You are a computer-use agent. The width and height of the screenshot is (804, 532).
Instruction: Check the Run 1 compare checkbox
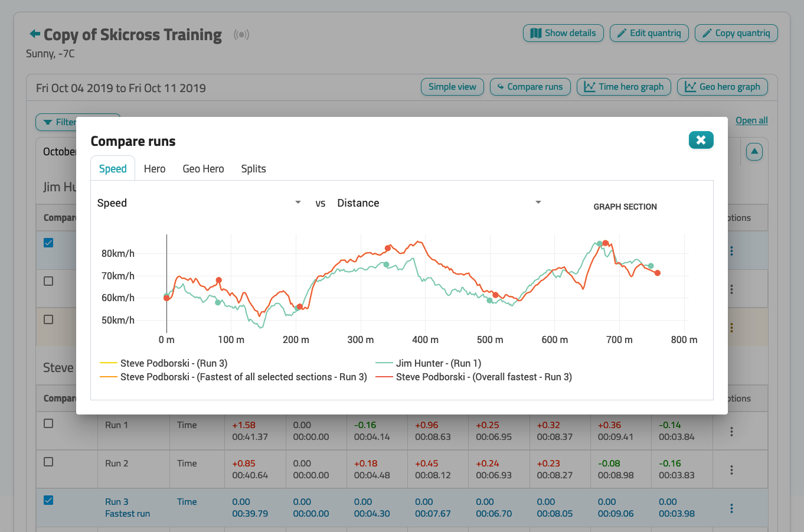click(49, 423)
